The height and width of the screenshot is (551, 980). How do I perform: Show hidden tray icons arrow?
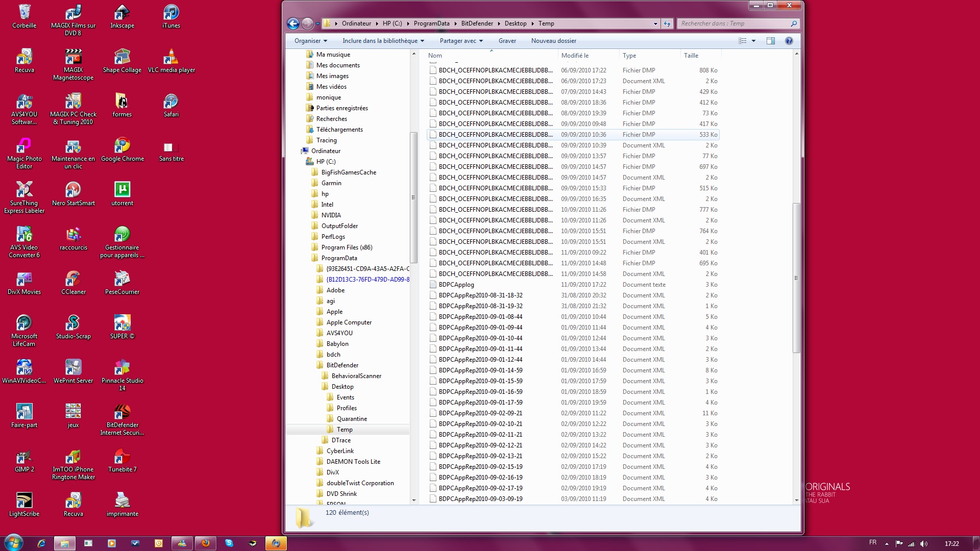coord(886,544)
